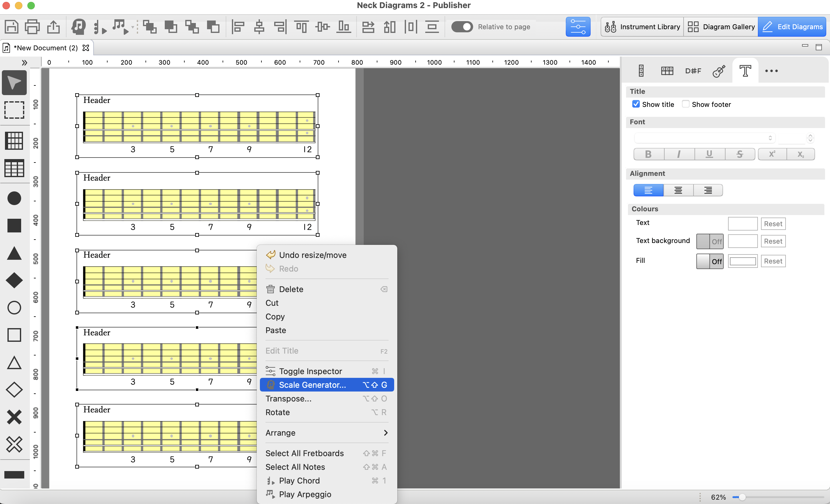Image resolution: width=830 pixels, height=504 pixels.
Task: Turn on the Fill colour toggle
Action: pyautogui.click(x=709, y=261)
